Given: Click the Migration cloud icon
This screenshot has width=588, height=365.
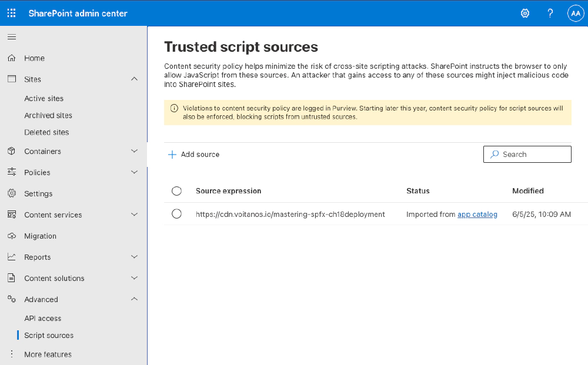Looking at the screenshot, I should pos(12,236).
